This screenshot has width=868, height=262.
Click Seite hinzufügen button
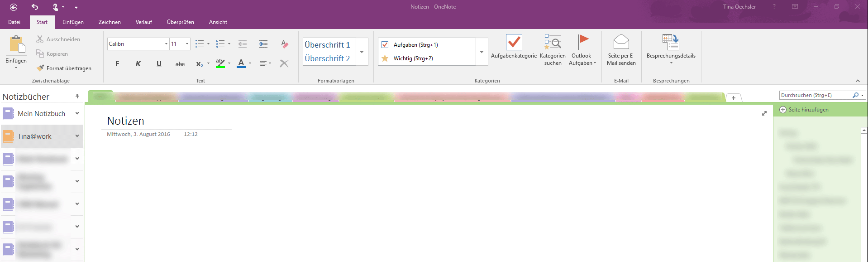[804, 110]
